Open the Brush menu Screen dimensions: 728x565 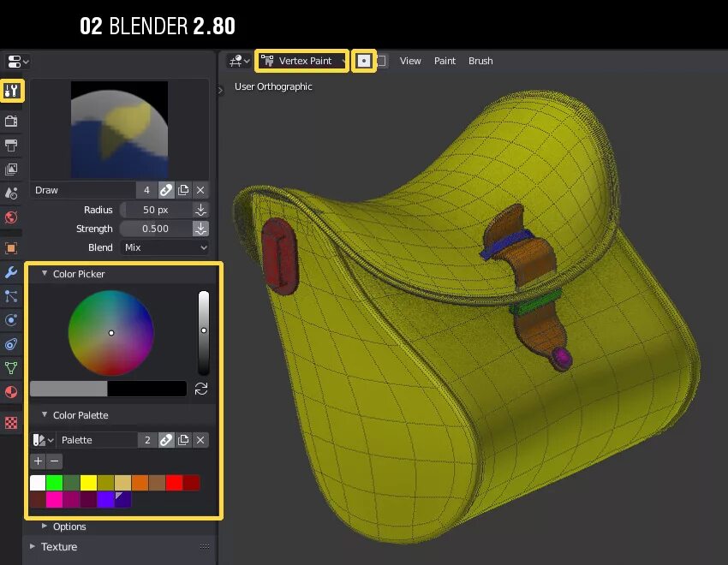(480, 61)
